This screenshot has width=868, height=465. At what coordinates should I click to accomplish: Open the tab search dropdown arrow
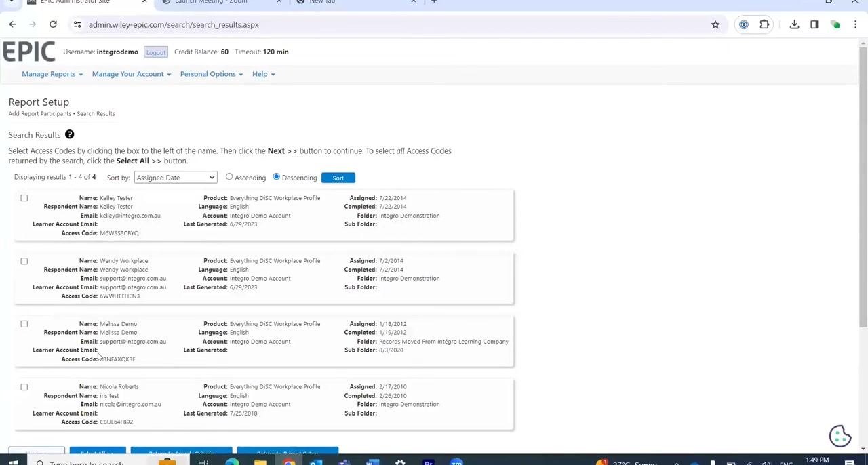click(12, 1)
